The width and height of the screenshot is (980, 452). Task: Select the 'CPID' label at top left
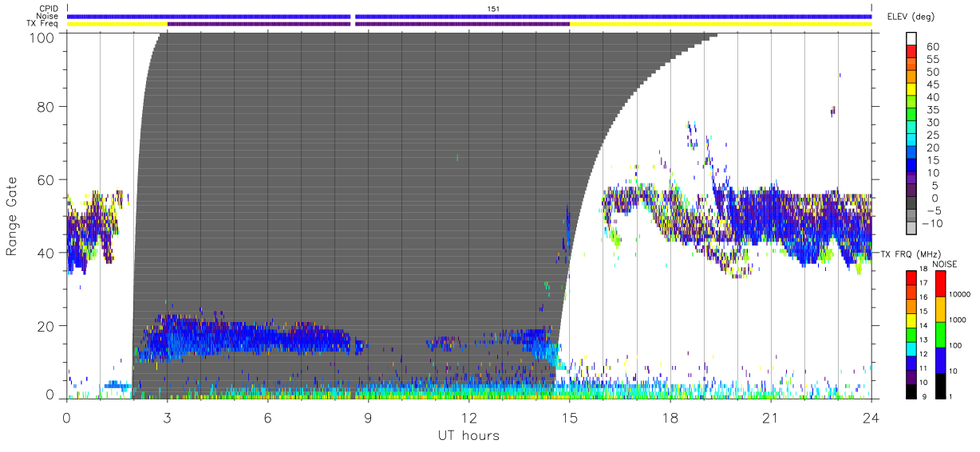[x=49, y=9]
